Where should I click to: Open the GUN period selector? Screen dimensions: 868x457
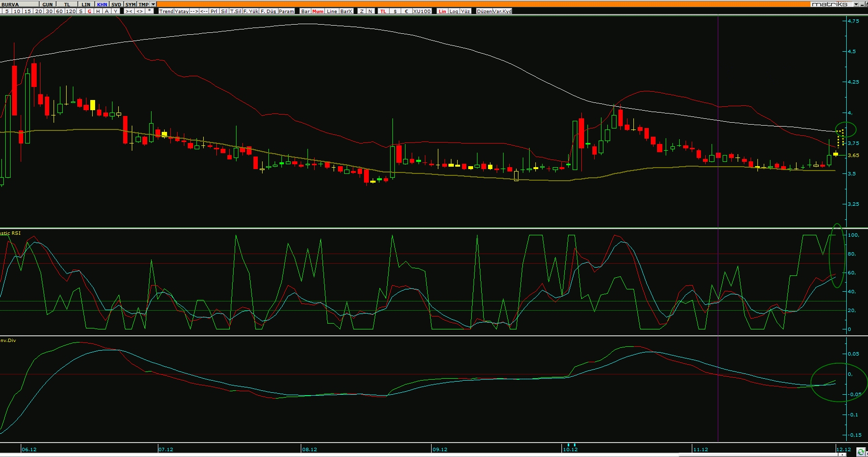[x=47, y=4]
